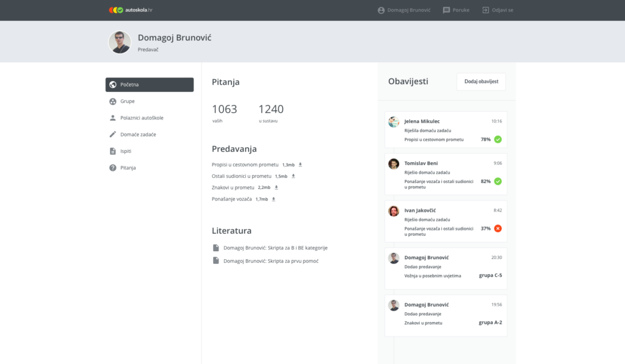Image resolution: width=625 pixels, height=364 pixels.
Task: Click Domagoj Brunović profile photo in header
Action: (120, 42)
